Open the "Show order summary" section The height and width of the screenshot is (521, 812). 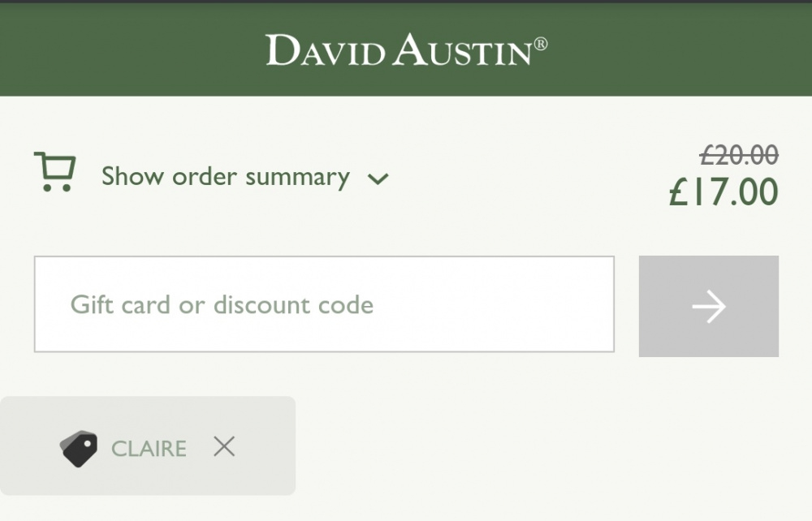225,176
